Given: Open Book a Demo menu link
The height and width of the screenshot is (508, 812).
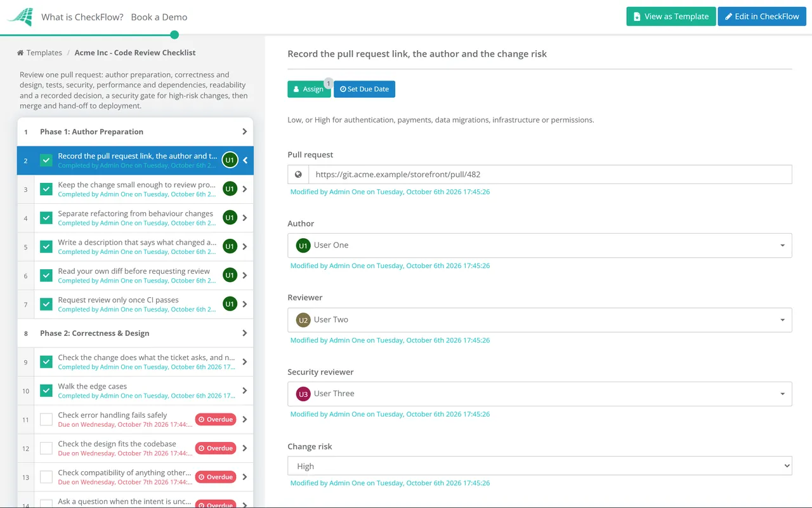Looking at the screenshot, I should 159,17.
